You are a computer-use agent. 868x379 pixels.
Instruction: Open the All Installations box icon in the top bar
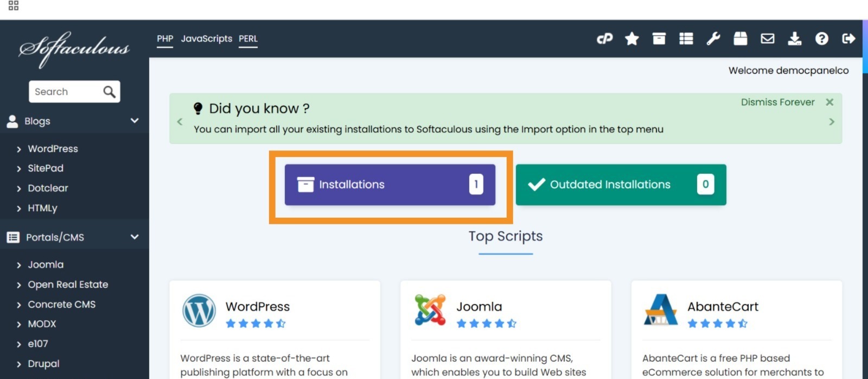point(659,39)
